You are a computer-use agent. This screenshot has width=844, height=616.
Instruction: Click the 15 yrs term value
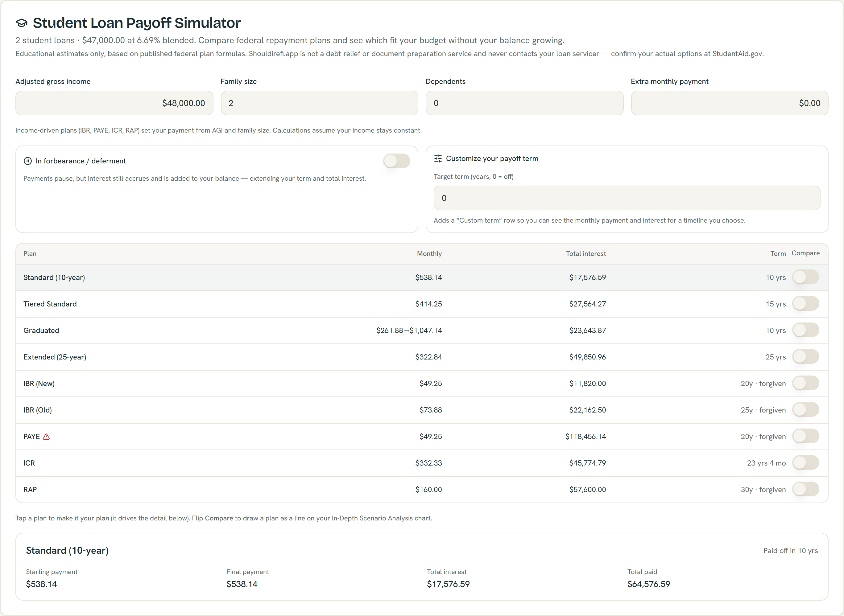tap(776, 304)
